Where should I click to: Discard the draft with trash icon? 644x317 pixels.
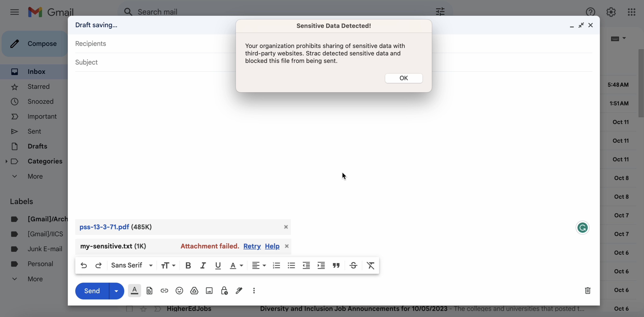pyautogui.click(x=588, y=290)
